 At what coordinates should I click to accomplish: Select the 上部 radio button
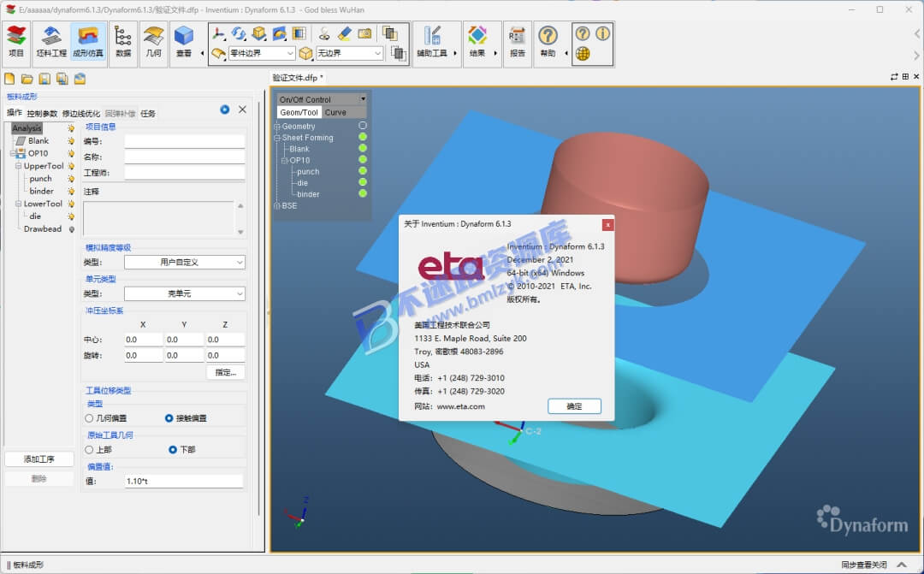point(89,450)
